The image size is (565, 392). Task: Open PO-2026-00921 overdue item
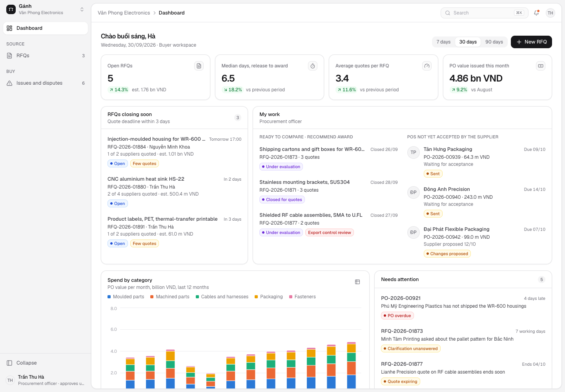tap(463, 307)
